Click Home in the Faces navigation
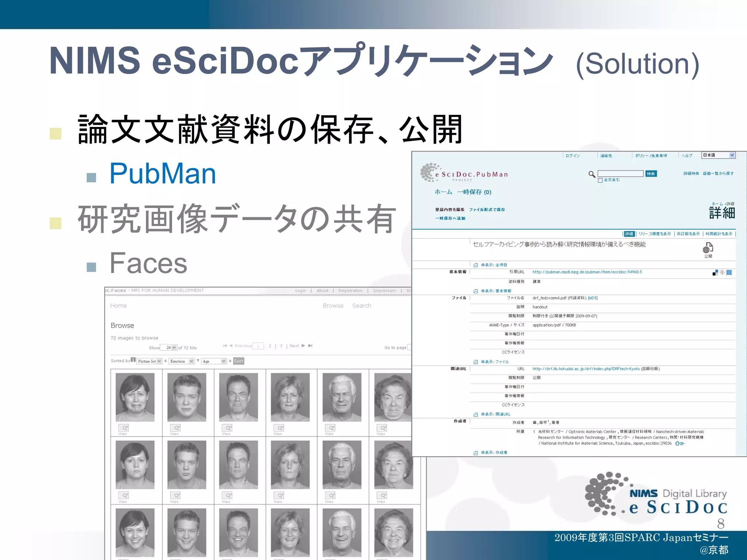 pyautogui.click(x=119, y=306)
